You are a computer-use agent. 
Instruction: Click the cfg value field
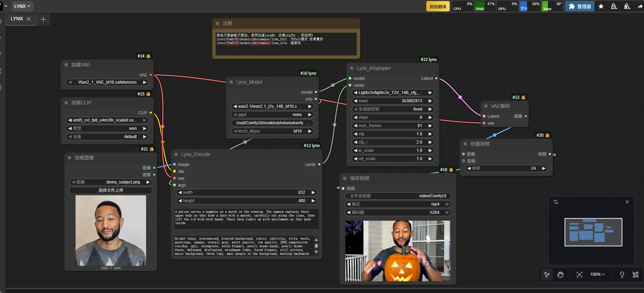(x=393, y=134)
